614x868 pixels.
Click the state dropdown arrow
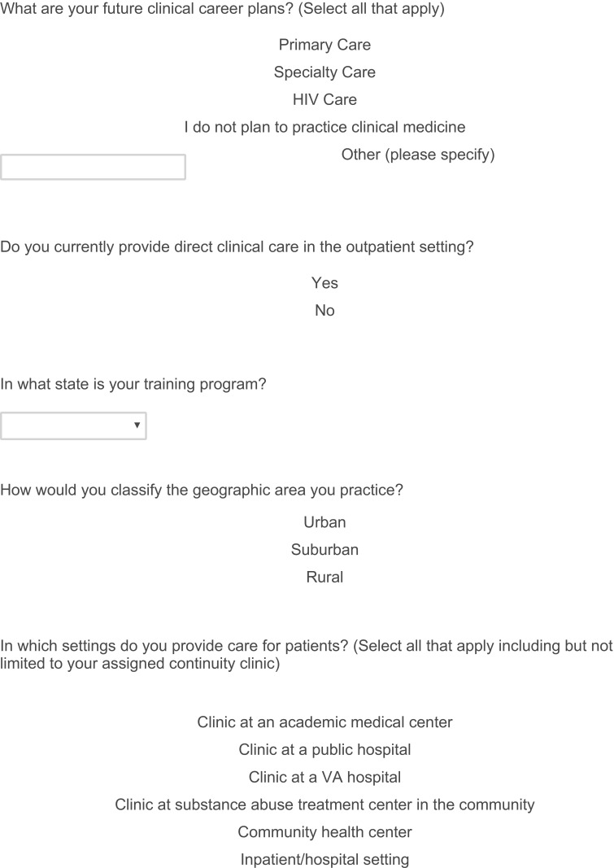137,425
